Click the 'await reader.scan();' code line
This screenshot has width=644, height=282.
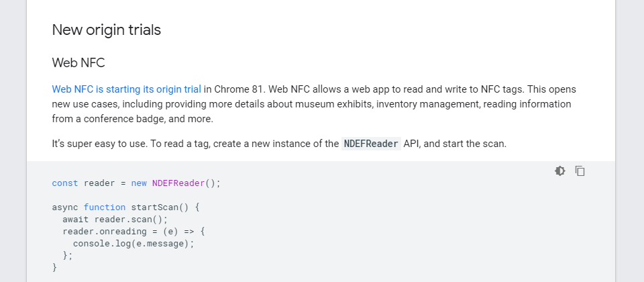coord(115,219)
